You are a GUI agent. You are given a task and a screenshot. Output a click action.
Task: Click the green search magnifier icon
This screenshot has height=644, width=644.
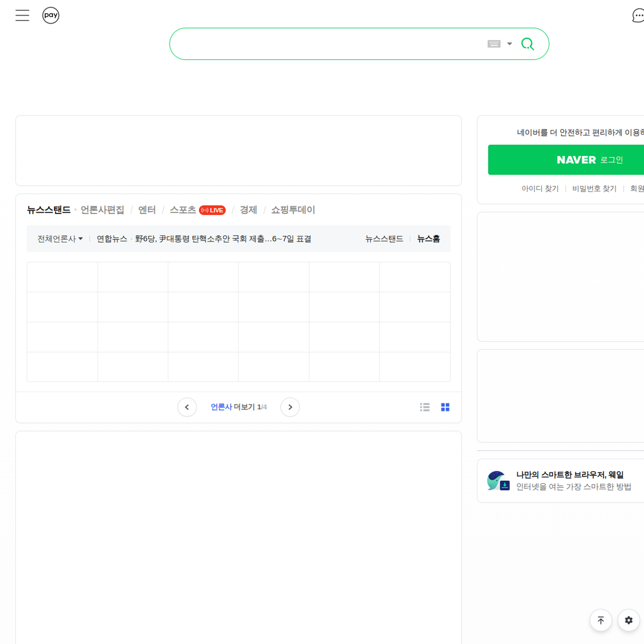(528, 44)
